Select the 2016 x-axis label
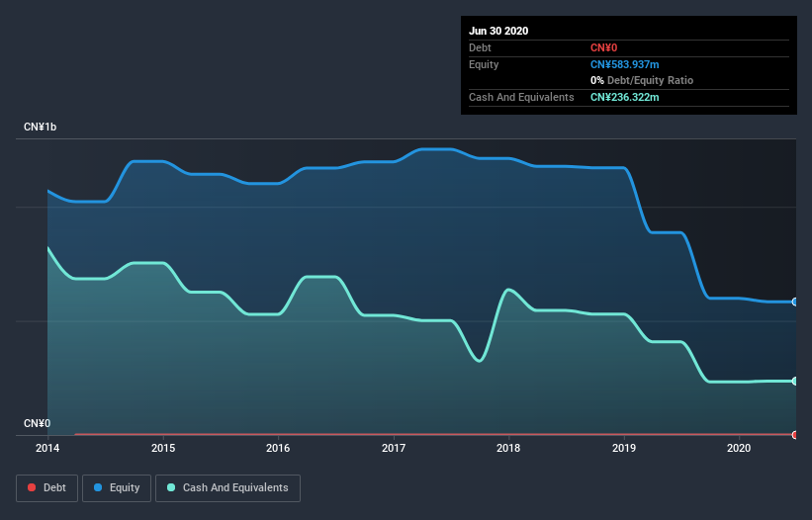 pyautogui.click(x=278, y=448)
